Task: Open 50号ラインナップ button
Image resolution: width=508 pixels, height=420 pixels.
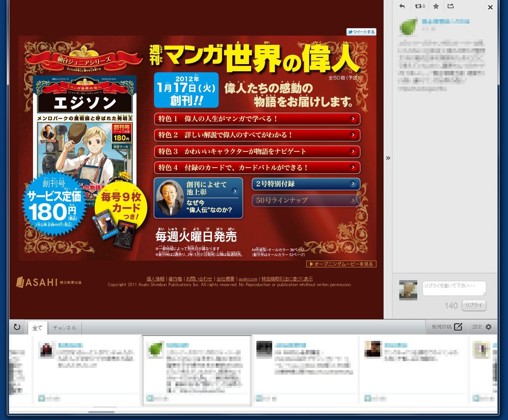Action: (x=306, y=200)
